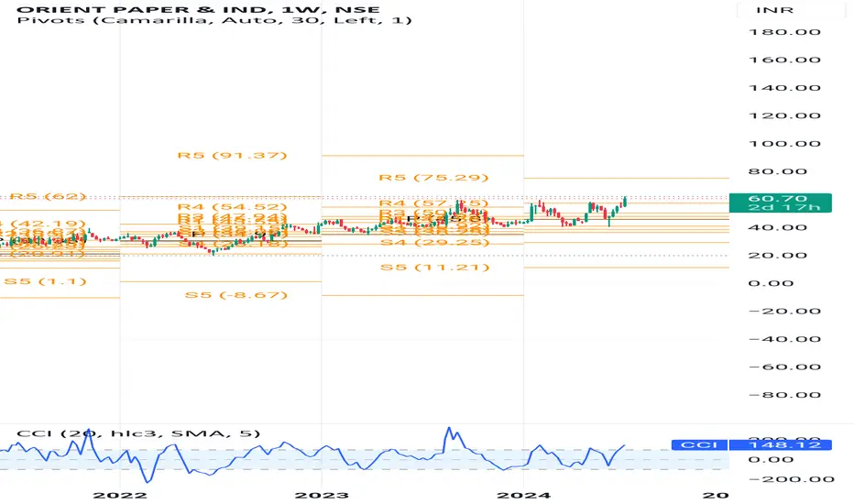Image resolution: width=854 pixels, height=504 pixels.
Task: Click the latest green weekly candle
Action: click(x=625, y=202)
